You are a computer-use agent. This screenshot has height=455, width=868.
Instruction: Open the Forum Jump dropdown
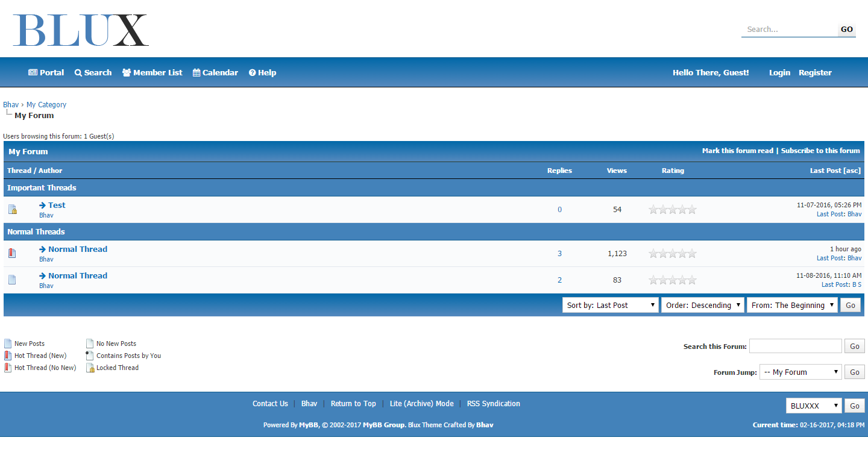800,372
